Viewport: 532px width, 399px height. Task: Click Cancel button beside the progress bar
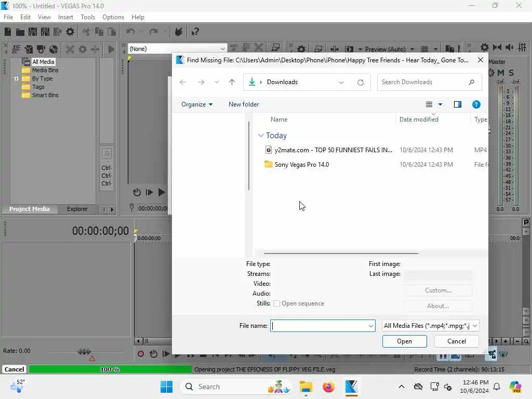coord(14,369)
